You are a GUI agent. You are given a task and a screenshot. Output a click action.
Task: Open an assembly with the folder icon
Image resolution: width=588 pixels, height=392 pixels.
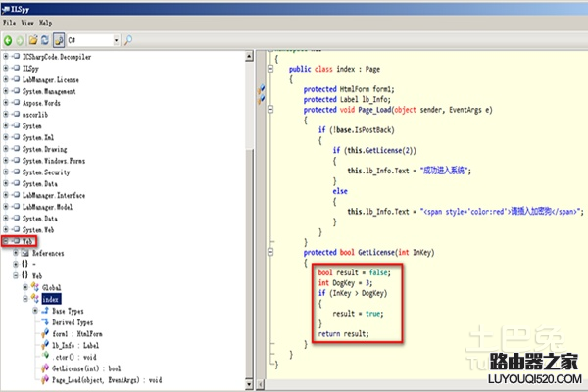[33, 40]
